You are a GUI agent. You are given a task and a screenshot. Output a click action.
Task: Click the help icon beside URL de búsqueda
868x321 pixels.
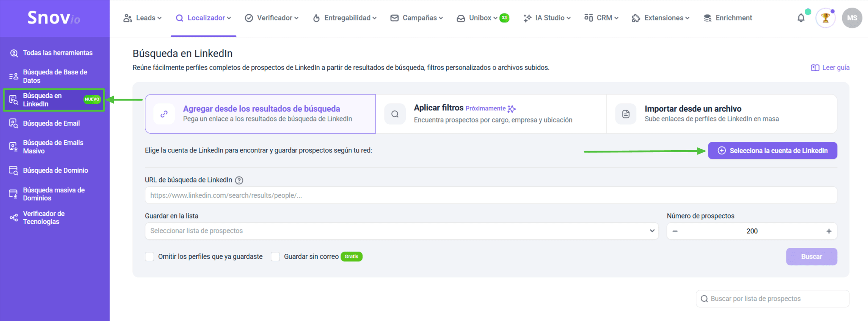239,180
